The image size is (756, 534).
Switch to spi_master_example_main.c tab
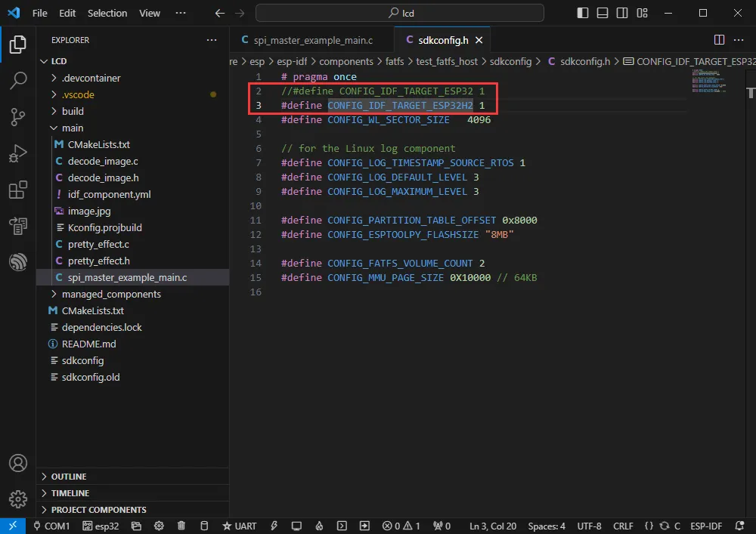coord(312,40)
